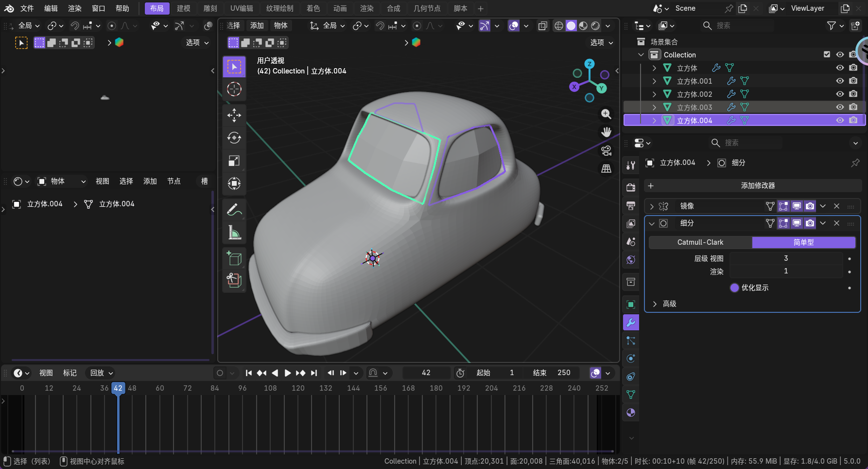
Task: Click the Add Cube tool icon
Action: coord(234,258)
